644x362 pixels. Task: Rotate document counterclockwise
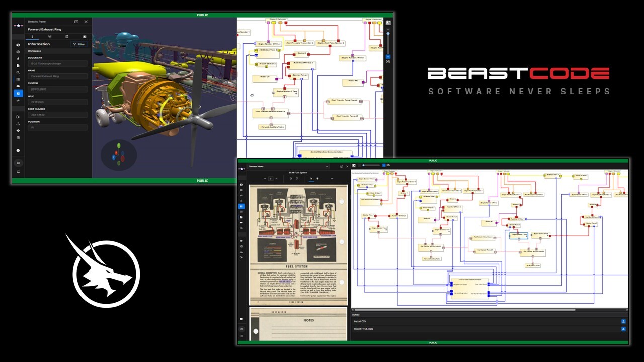coord(290,178)
